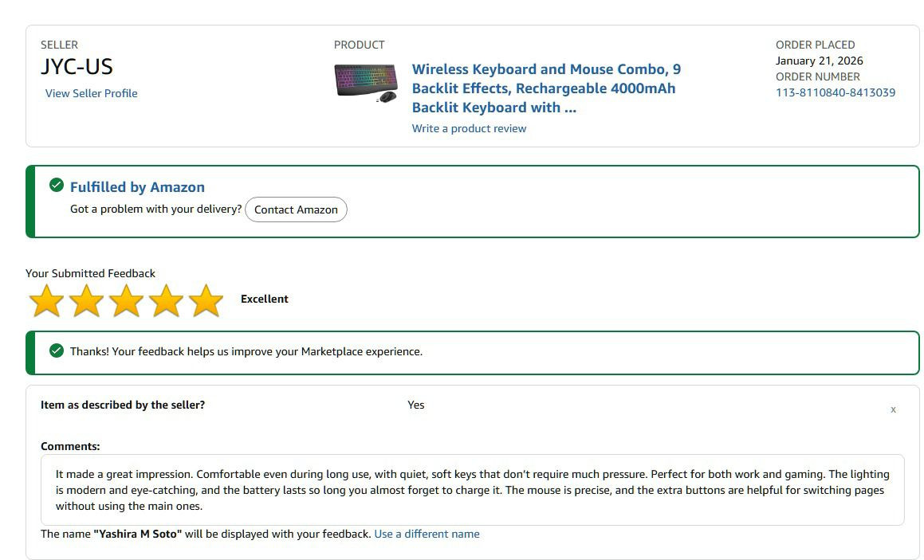The width and height of the screenshot is (924, 560).
Task: Select the fourth rating star
Action: point(166,301)
